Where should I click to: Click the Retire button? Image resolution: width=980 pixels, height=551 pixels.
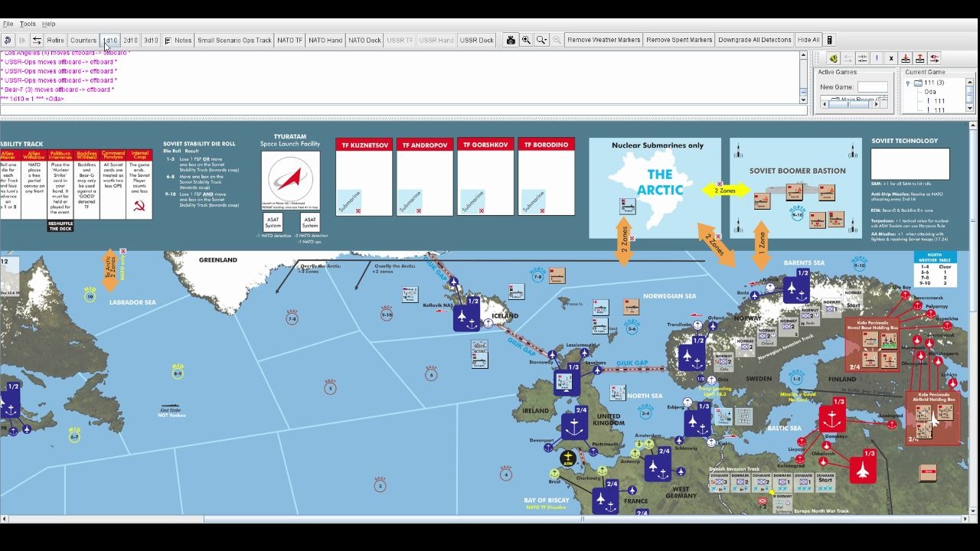(55, 40)
